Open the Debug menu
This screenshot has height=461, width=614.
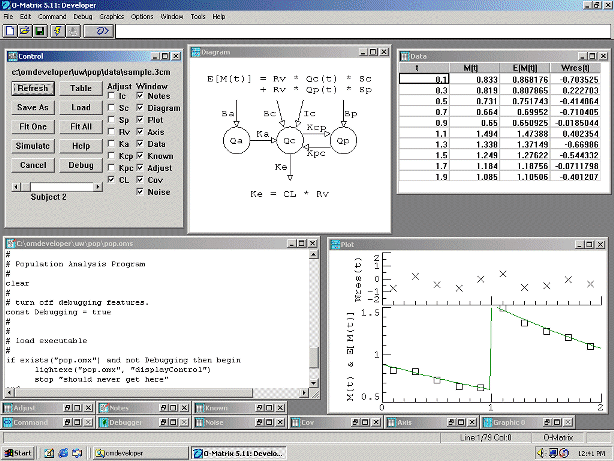coord(83,16)
